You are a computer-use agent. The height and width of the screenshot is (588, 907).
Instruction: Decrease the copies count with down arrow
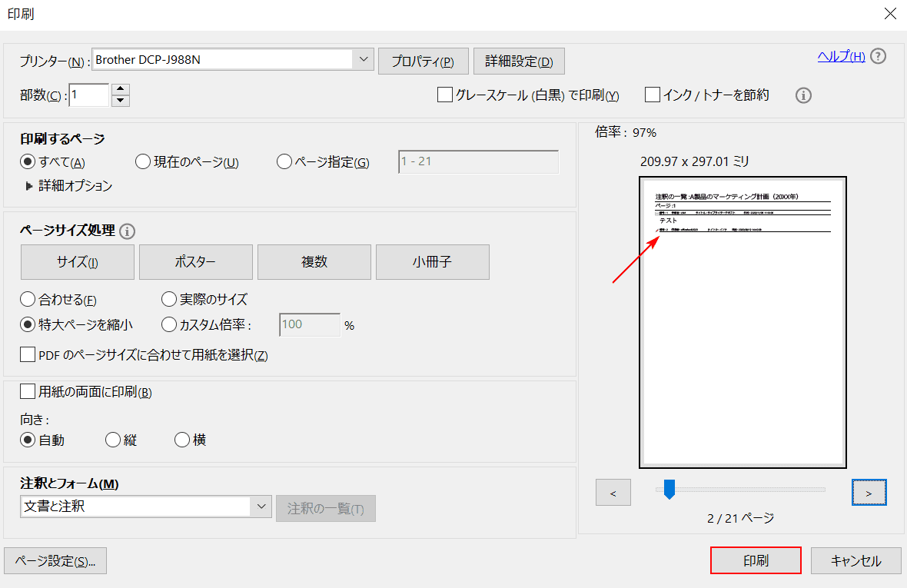coord(121,101)
